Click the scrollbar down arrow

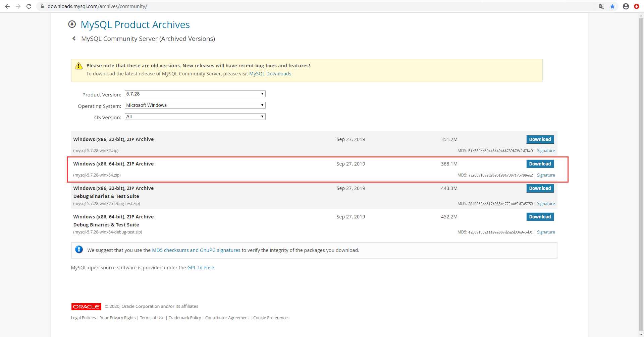click(641, 334)
